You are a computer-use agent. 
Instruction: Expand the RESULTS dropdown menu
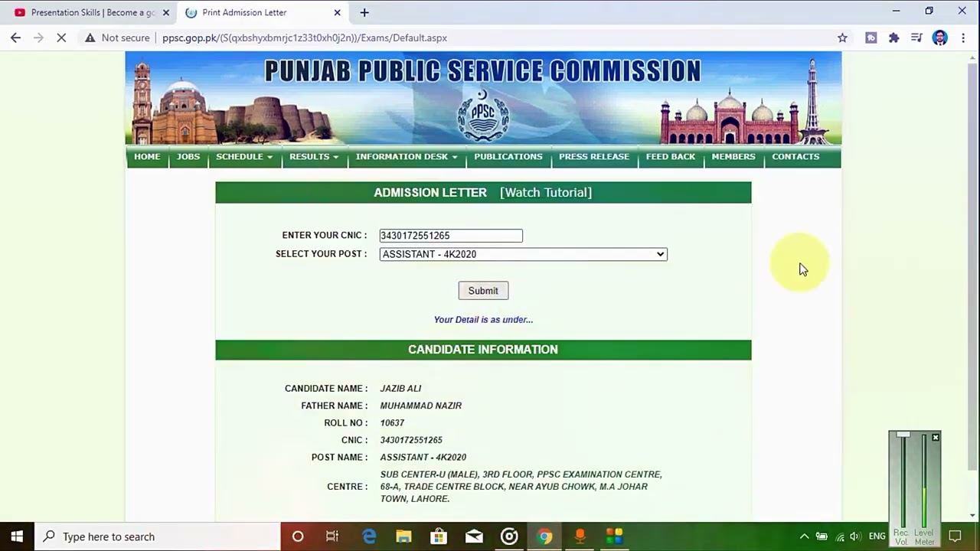[314, 156]
